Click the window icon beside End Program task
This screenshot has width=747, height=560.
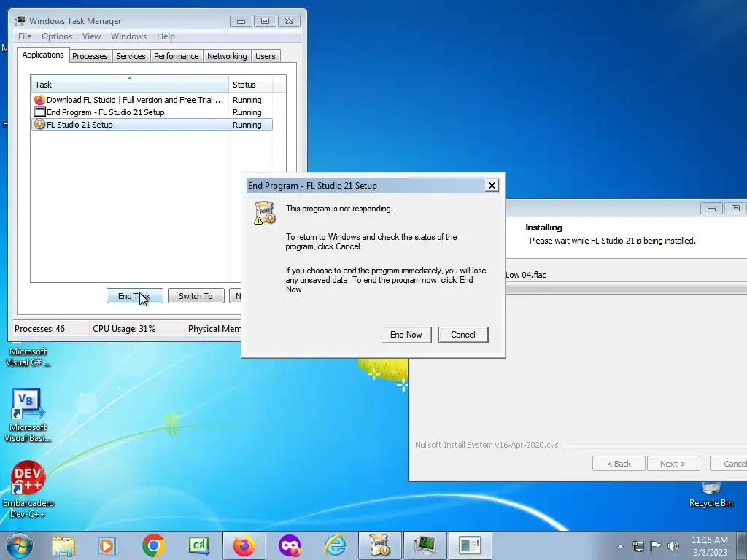tap(39, 112)
